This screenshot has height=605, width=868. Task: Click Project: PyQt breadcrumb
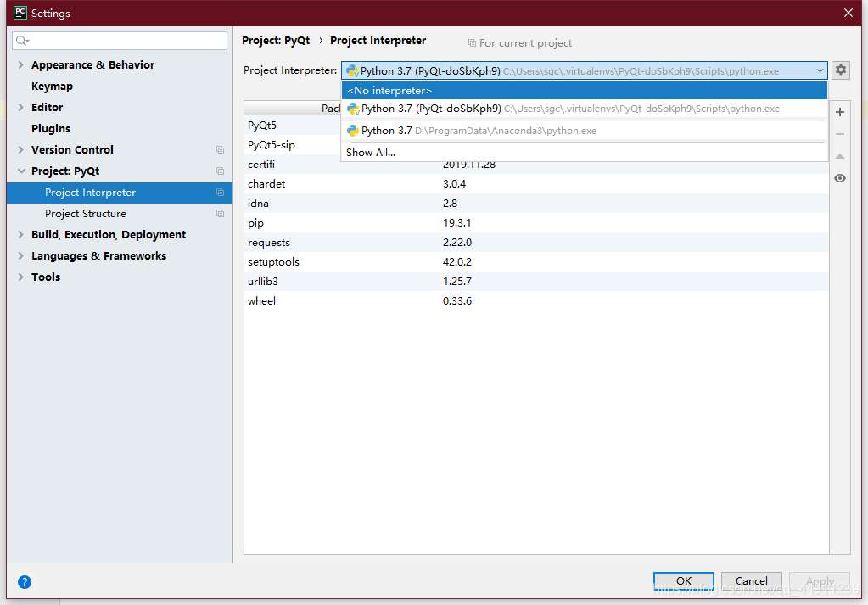[x=276, y=41]
